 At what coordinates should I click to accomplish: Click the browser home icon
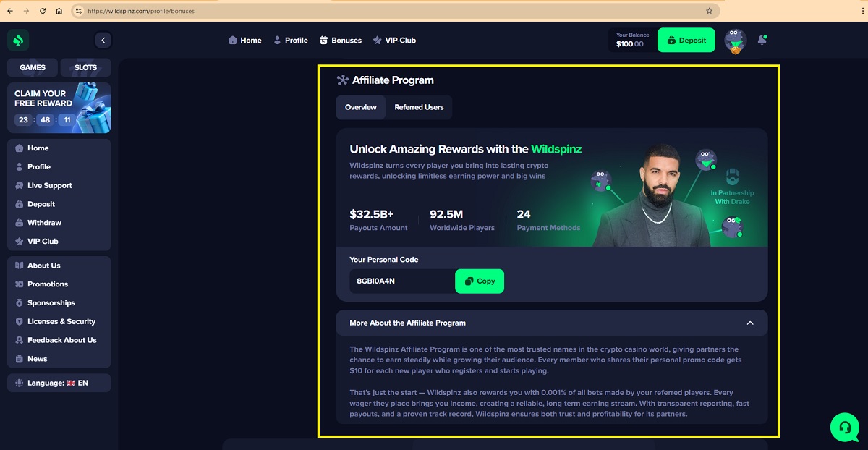59,11
